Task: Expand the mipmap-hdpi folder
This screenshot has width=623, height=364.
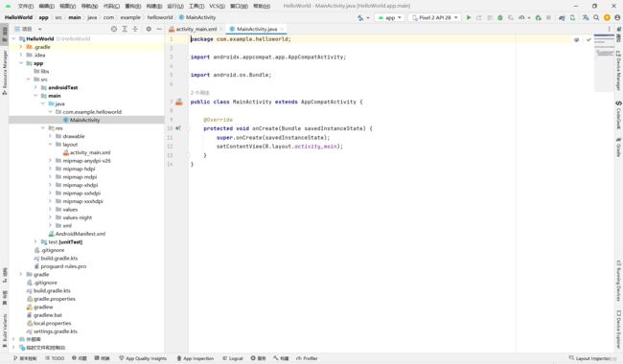Action: (x=50, y=169)
